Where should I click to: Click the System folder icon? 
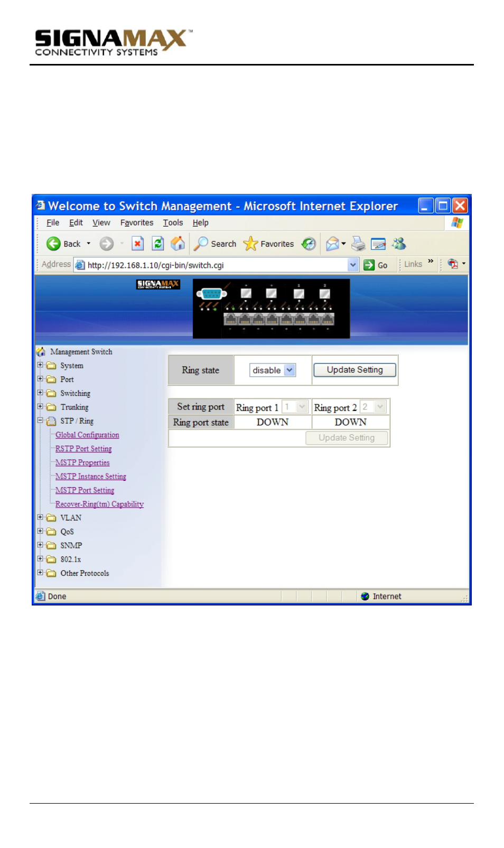click(x=51, y=366)
